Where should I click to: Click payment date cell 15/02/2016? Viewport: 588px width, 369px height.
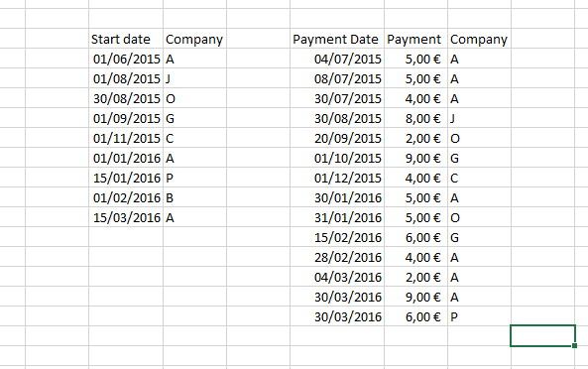coord(337,238)
